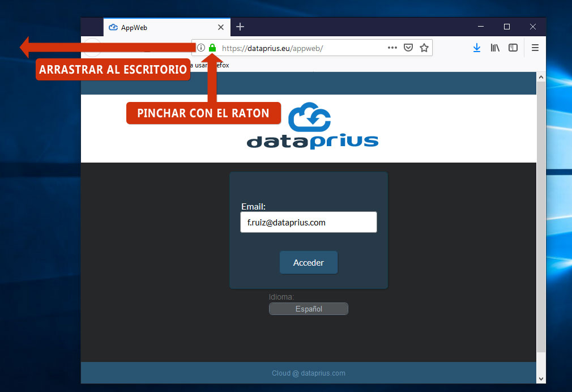Click the Acceder button
Image resolution: width=572 pixels, height=392 pixels.
pyautogui.click(x=309, y=262)
